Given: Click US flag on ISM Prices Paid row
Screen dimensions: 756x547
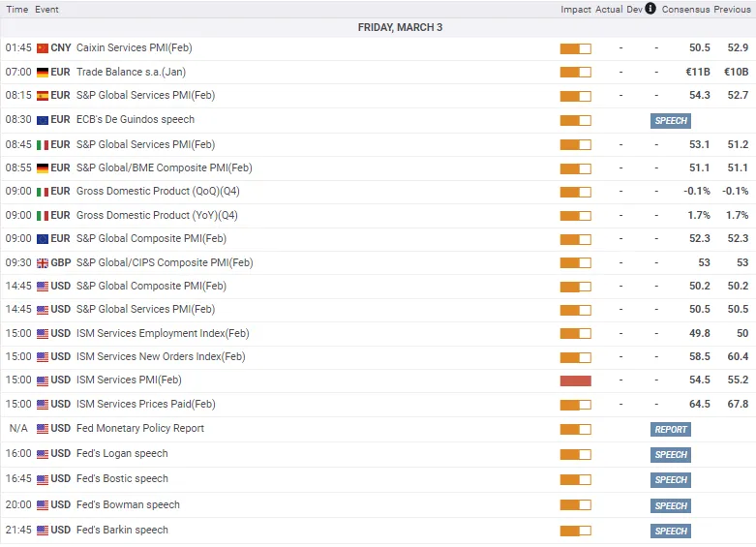Looking at the screenshot, I should point(43,405).
